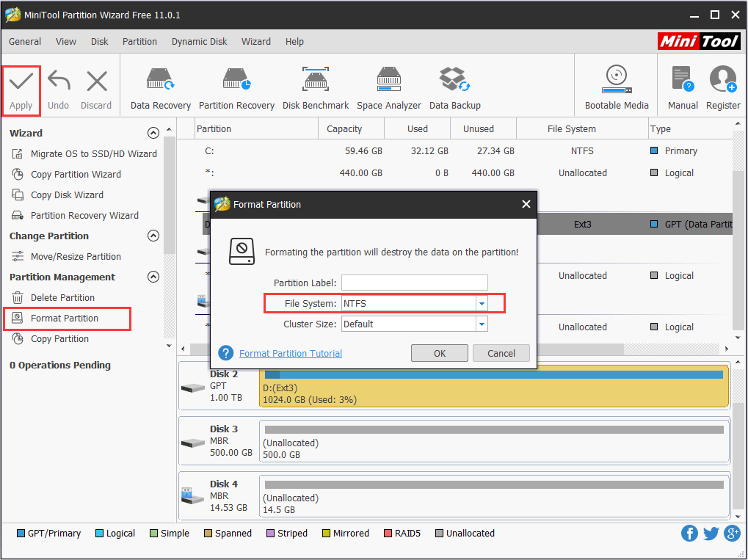748x560 pixels.
Task: Select the 440.00 GB unallocated row
Action: tap(453, 172)
